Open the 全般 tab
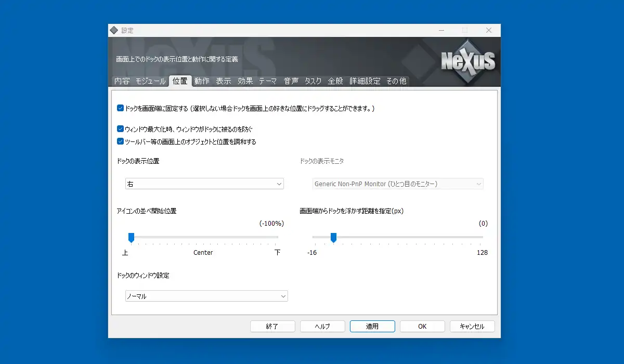Image resolution: width=624 pixels, height=364 pixels. coord(335,81)
